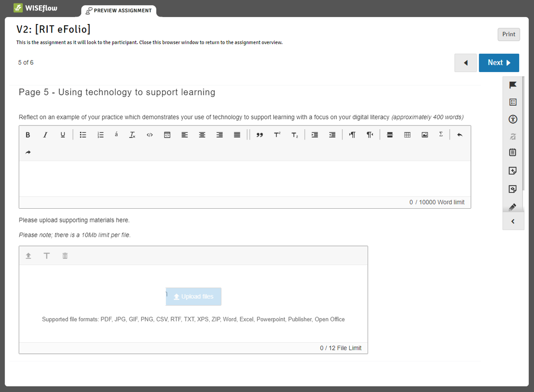Add a sticky note from the sidebar
The width and height of the screenshot is (534, 392).
point(513,170)
